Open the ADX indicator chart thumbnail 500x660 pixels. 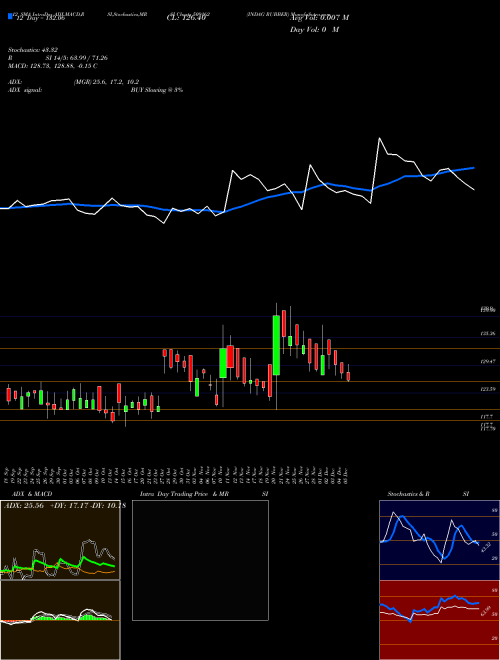point(60,540)
